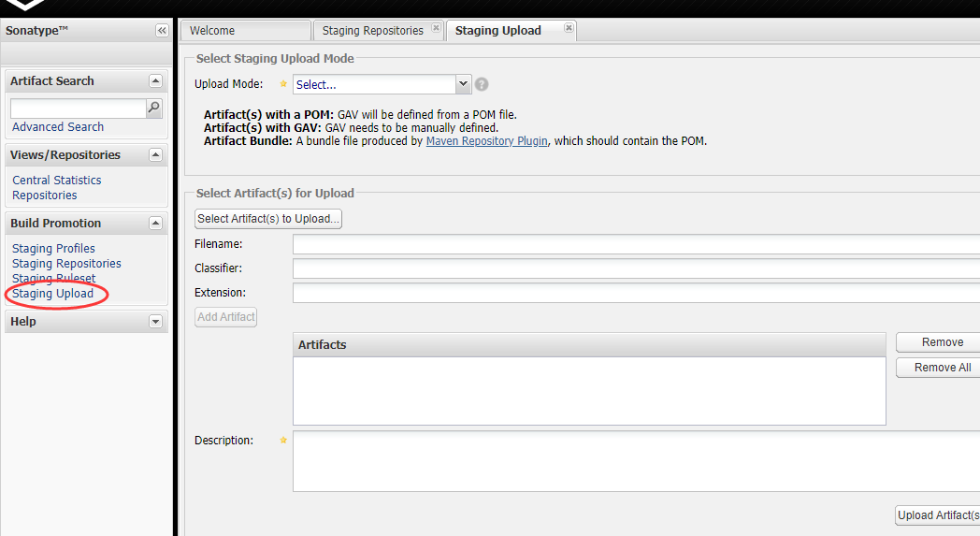The width and height of the screenshot is (980, 536).
Task: Collapse the Build Promotion section
Action: pyautogui.click(x=155, y=224)
